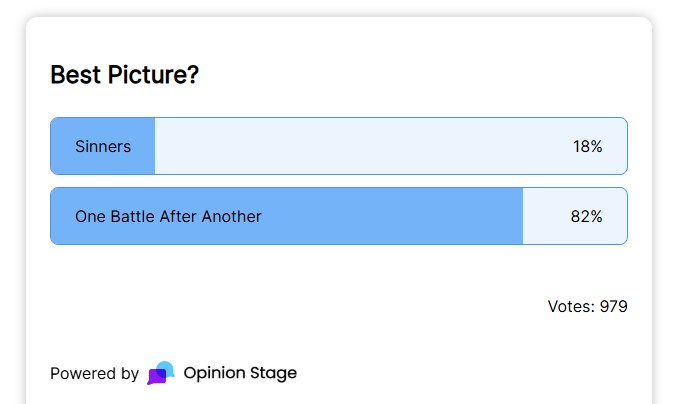Click the unfilled light area of the Sinners bar

pos(360,146)
